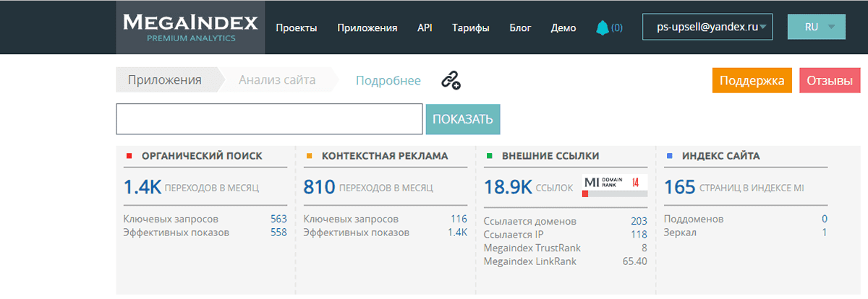This screenshot has height=299, width=868.
Task: Click the domain rank progress bar
Action: pos(614,193)
